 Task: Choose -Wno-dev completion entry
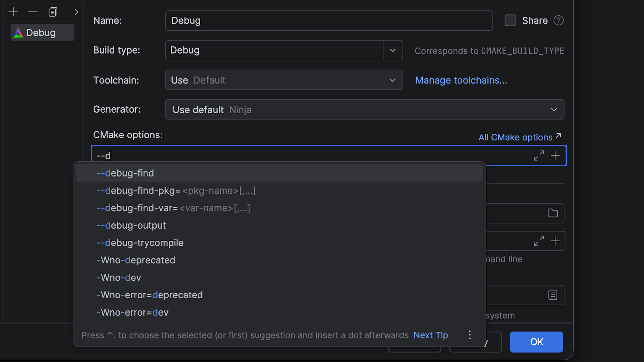119,278
